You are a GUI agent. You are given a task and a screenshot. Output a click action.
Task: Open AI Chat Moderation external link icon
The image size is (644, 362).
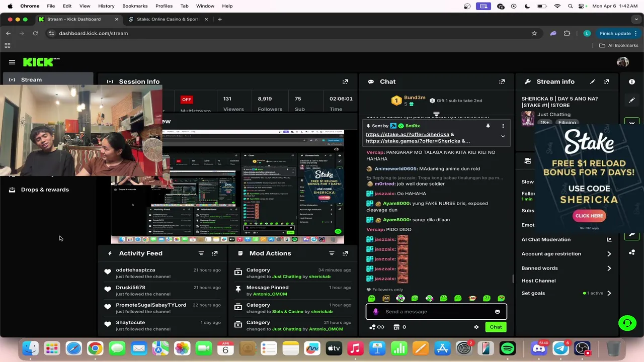(609, 240)
